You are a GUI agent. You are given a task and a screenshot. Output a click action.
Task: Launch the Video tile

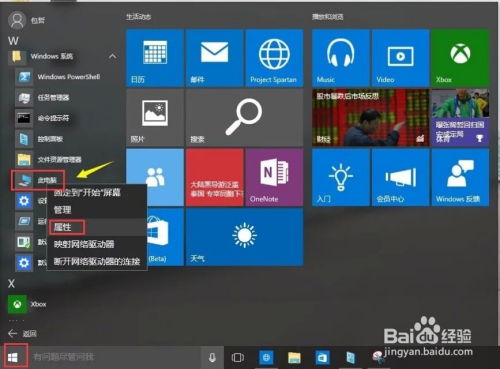point(400,58)
